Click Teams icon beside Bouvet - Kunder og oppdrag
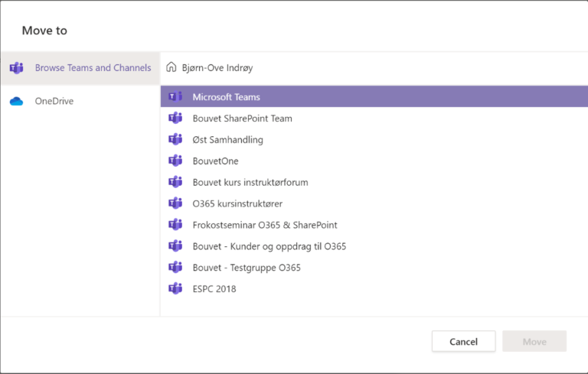This screenshot has height=374, width=588. coord(175,246)
